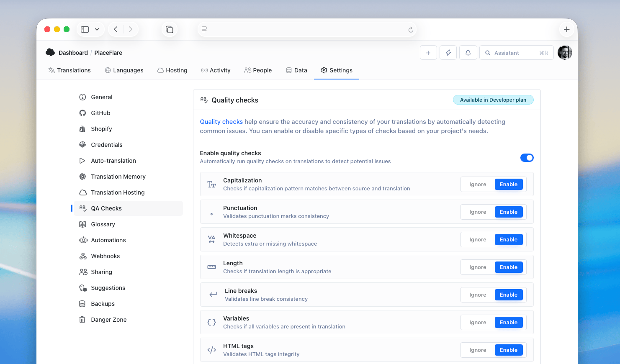Switch to the Translations tab
Screen dimensions: 620x364
tap(69, 70)
